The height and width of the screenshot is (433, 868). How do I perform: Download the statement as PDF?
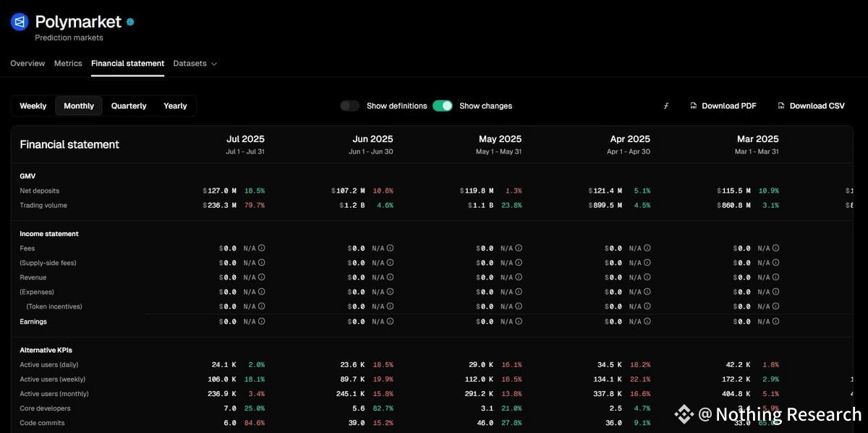[x=723, y=106]
